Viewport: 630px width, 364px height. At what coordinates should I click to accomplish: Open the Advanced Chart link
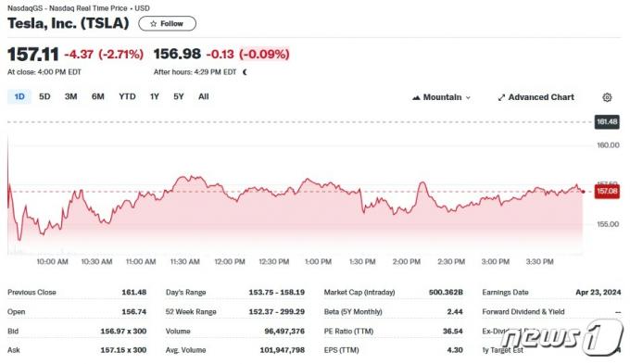pos(536,97)
